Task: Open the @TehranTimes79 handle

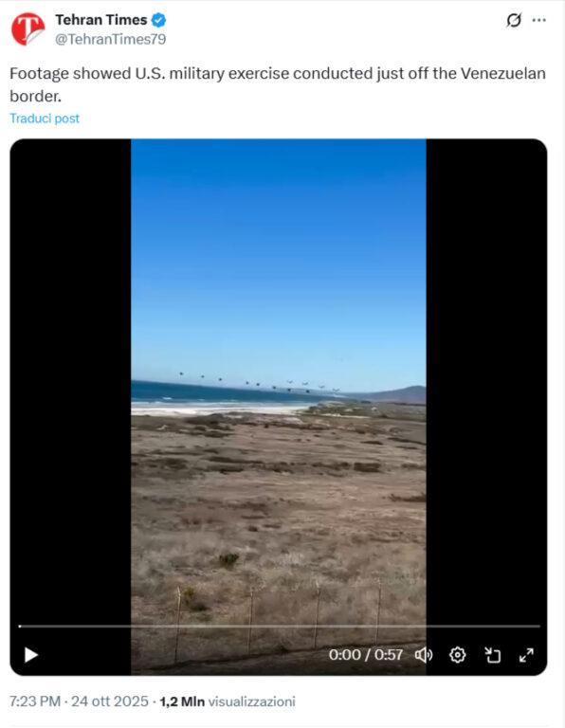Action: point(111,40)
